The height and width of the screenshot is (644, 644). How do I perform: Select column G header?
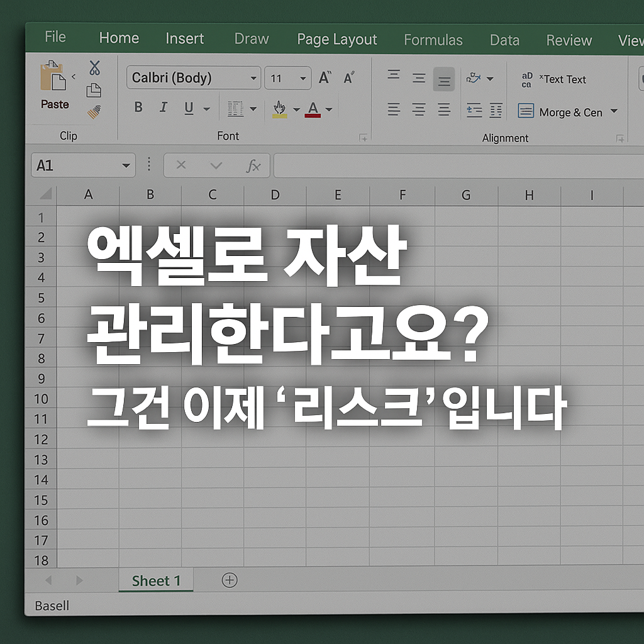click(466, 195)
